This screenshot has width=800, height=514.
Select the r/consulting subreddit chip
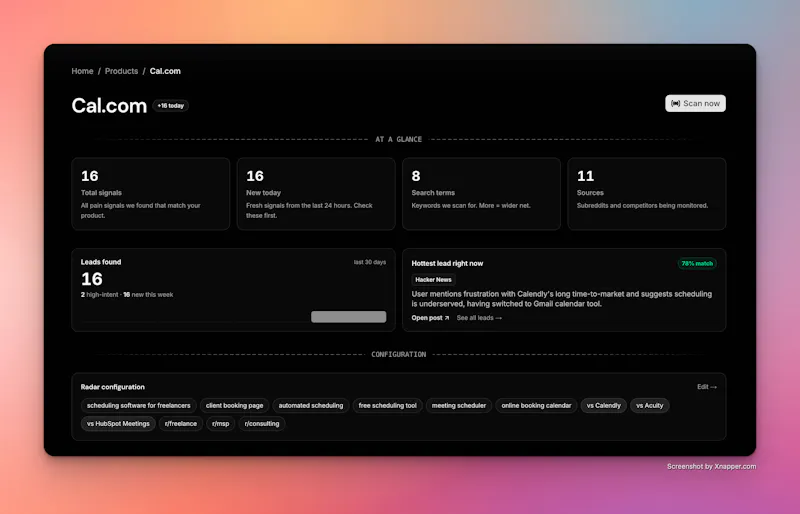click(x=262, y=424)
